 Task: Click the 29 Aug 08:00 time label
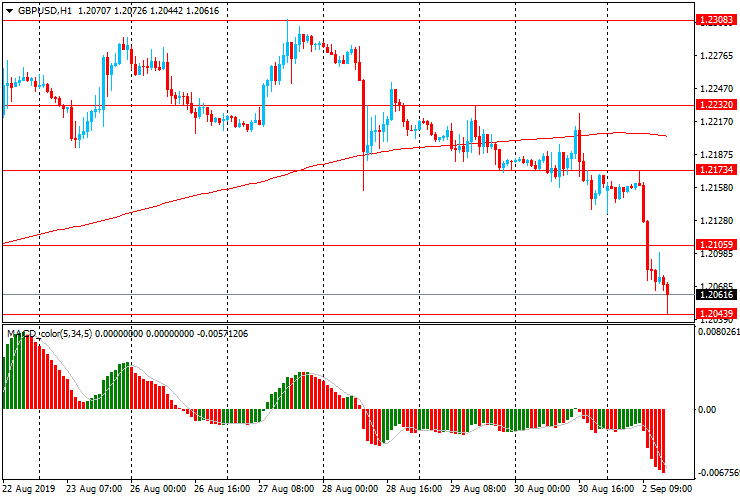click(478, 489)
